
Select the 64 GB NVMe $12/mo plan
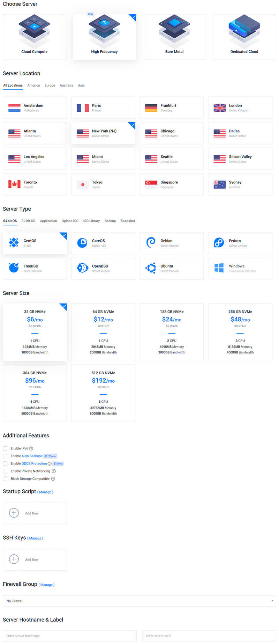coord(103,332)
